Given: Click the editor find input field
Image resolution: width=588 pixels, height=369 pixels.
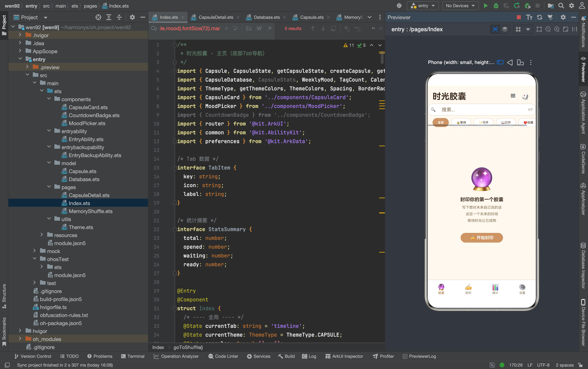Looking at the screenshot, I should 190,29.
